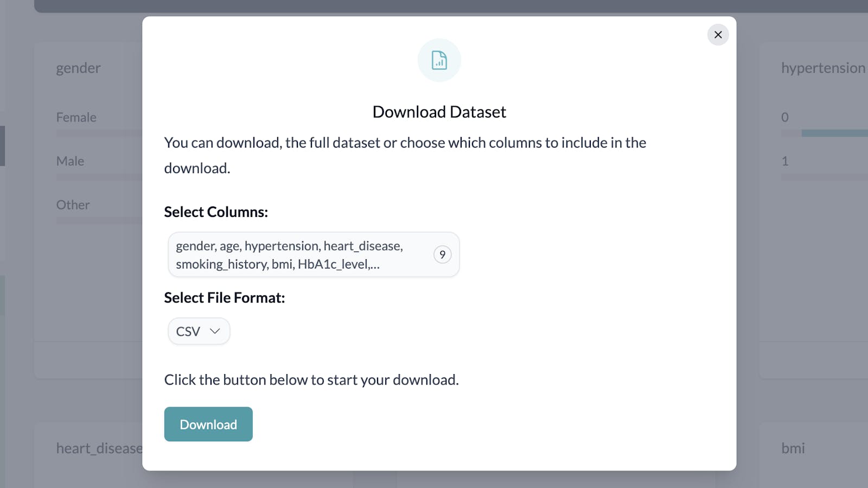Select hypertension value 0 label
Image resolution: width=868 pixels, height=488 pixels.
point(784,118)
